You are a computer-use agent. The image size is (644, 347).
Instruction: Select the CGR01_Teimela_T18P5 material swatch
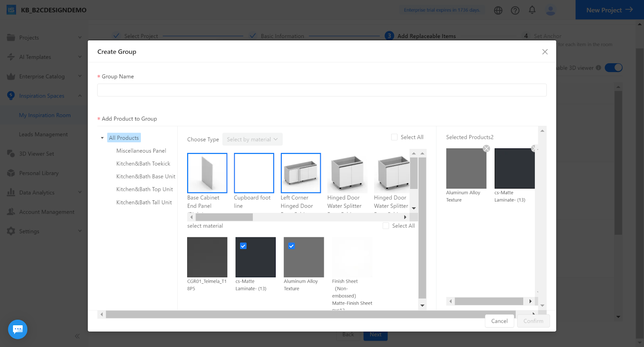pyautogui.click(x=207, y=257)
